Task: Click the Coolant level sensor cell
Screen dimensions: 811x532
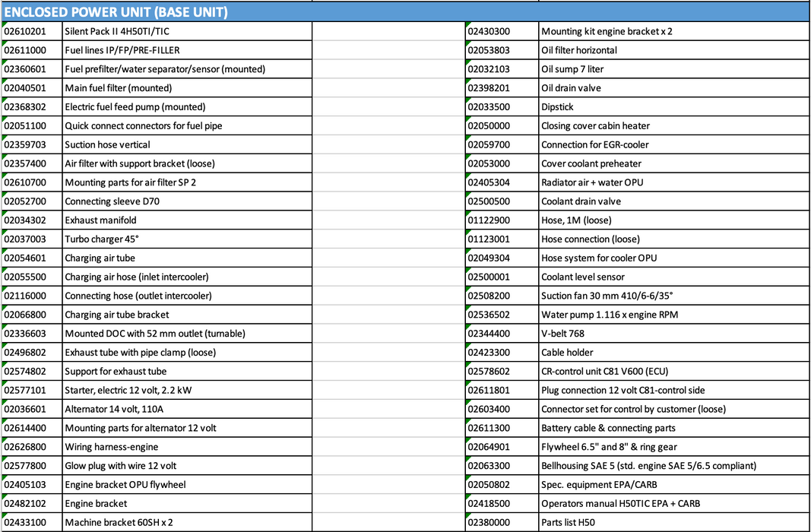Action: point(673,277)
